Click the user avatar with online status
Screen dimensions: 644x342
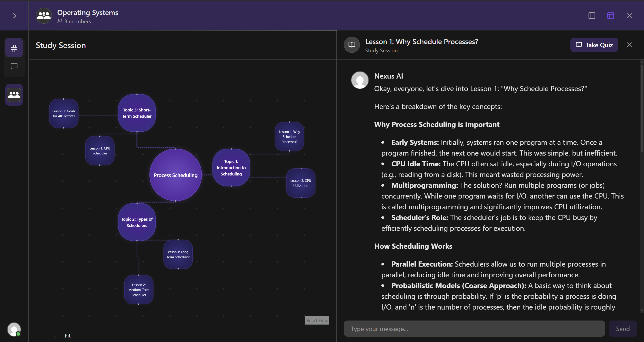pos(14,329)
